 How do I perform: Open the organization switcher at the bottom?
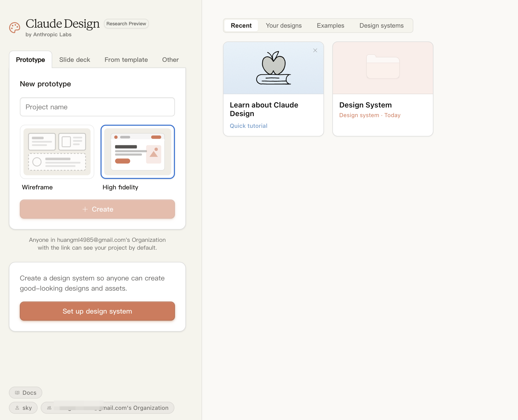pos(108,408)
